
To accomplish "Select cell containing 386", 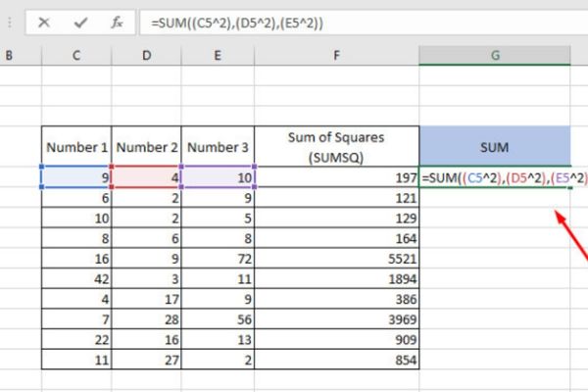I will (337, 299).
